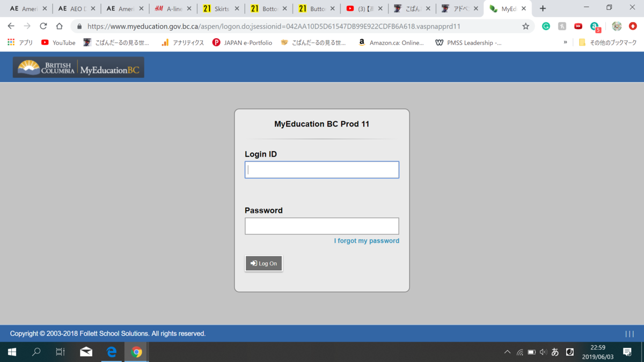Open the その他のブックマーク folder
The height and width of the screenshot is (362, 644).
tap(608, 42)
